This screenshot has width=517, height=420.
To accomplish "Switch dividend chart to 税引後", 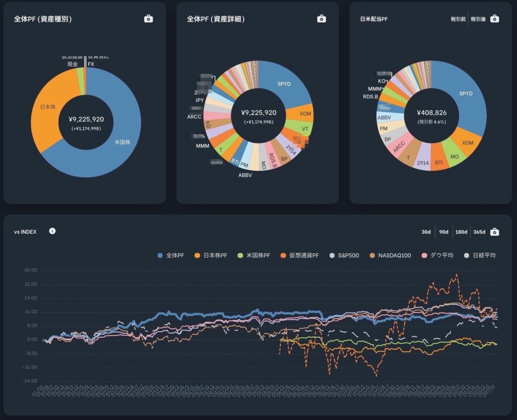I will coord(478,19).
